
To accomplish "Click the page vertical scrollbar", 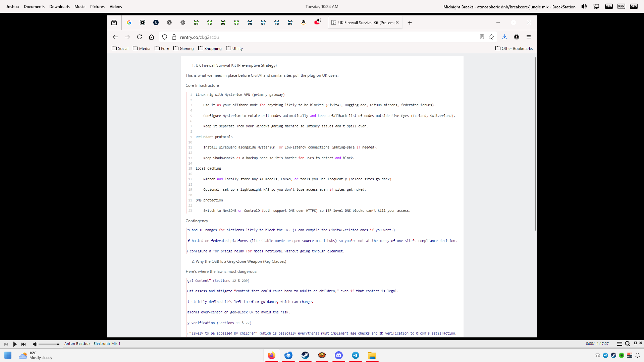I will tap(535, 144).
